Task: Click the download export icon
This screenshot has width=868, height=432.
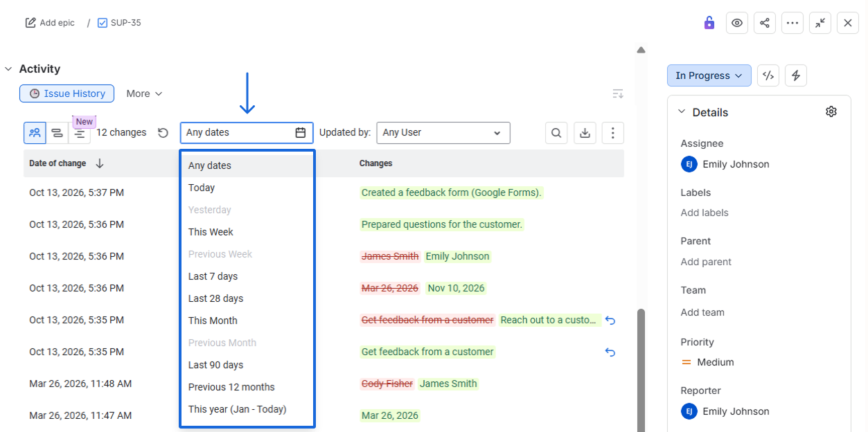Action: pos(585,133)
